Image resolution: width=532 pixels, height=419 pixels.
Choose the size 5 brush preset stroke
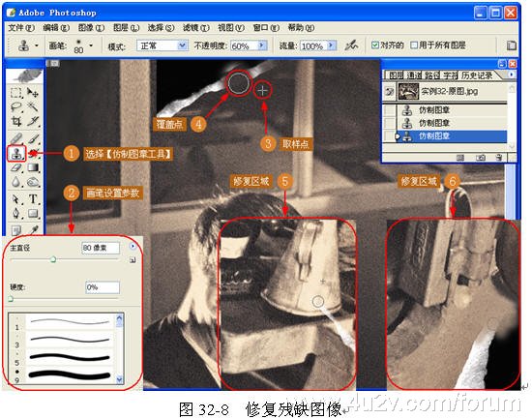70,357
